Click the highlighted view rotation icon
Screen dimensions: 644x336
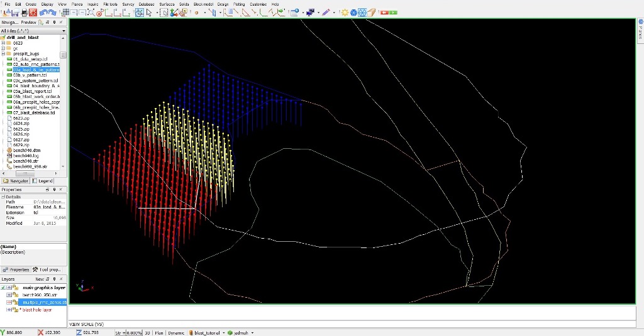tap(140, 13)
